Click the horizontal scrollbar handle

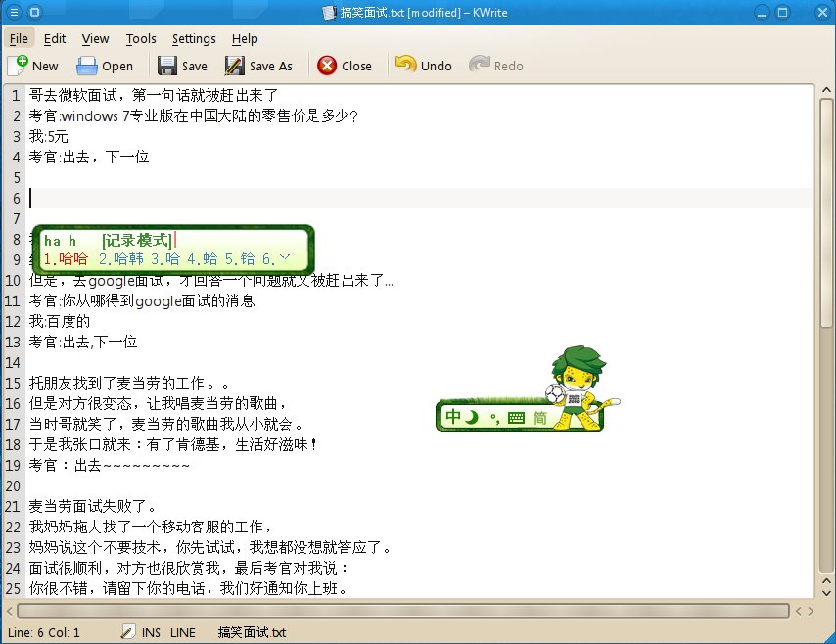click(x=403, y=611)
